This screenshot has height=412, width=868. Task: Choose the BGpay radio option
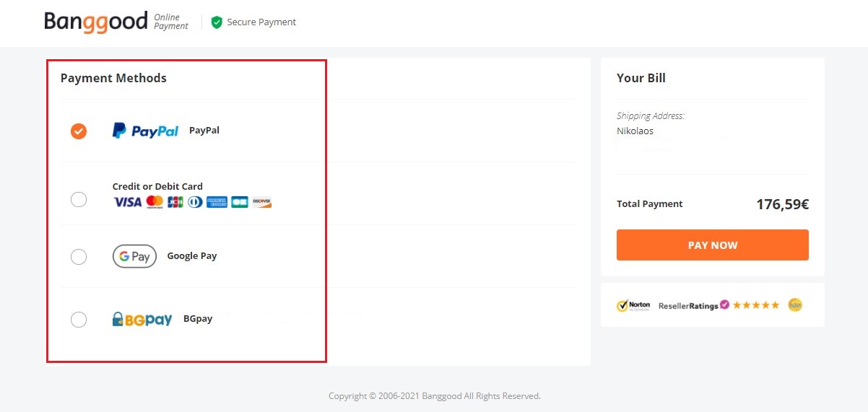[x=79, y=319]
